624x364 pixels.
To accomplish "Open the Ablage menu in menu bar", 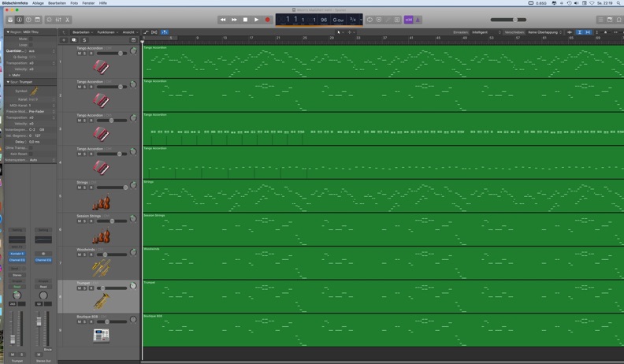I will (x=38, y=3).
